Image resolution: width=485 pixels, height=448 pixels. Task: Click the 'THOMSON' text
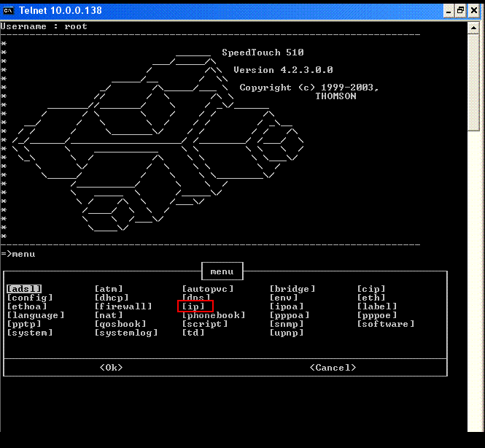point(336,96)
